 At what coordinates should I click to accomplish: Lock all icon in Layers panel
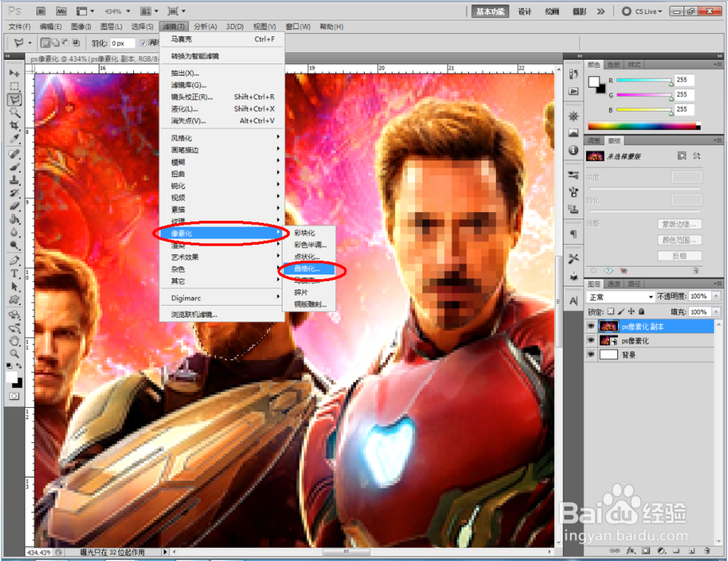[x=641, y=311]
